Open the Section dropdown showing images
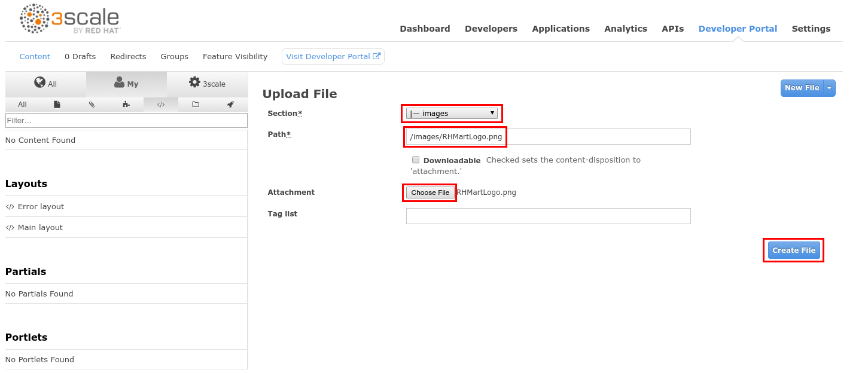 click(452, 114)
